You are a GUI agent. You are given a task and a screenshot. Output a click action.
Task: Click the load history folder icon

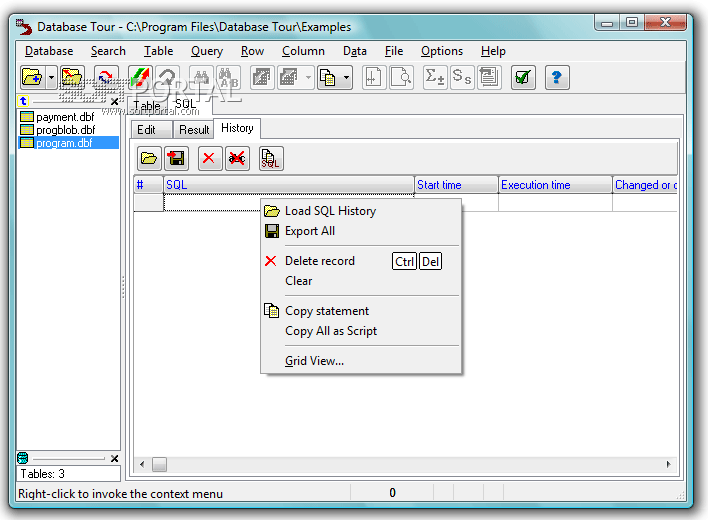pos(149,158)
